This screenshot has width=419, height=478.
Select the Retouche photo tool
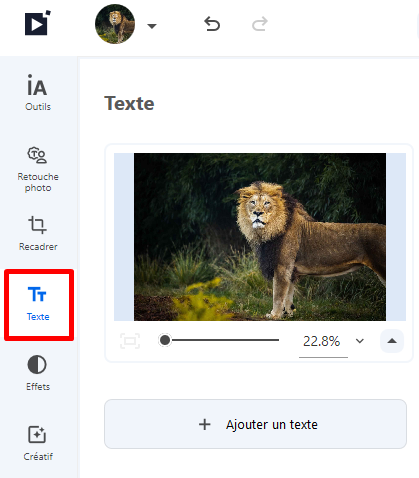[x=38, y=169]
